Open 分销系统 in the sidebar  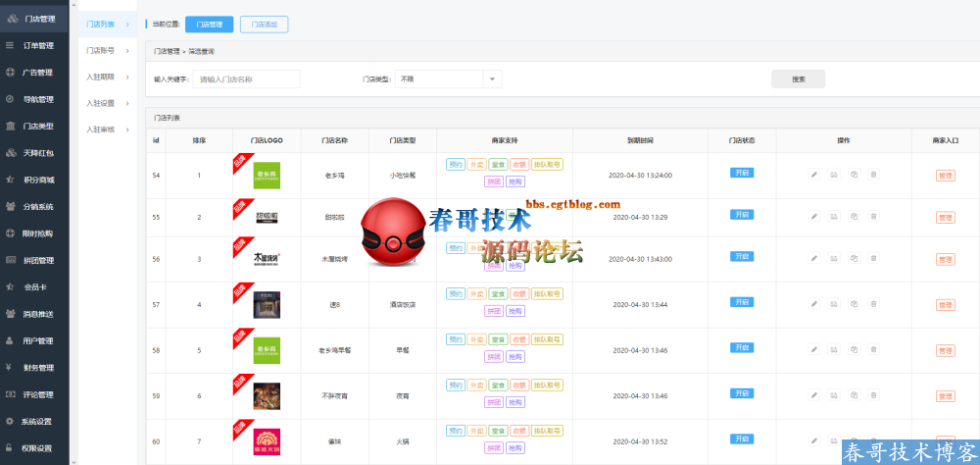pyautogui.click(x=34, y=207)
